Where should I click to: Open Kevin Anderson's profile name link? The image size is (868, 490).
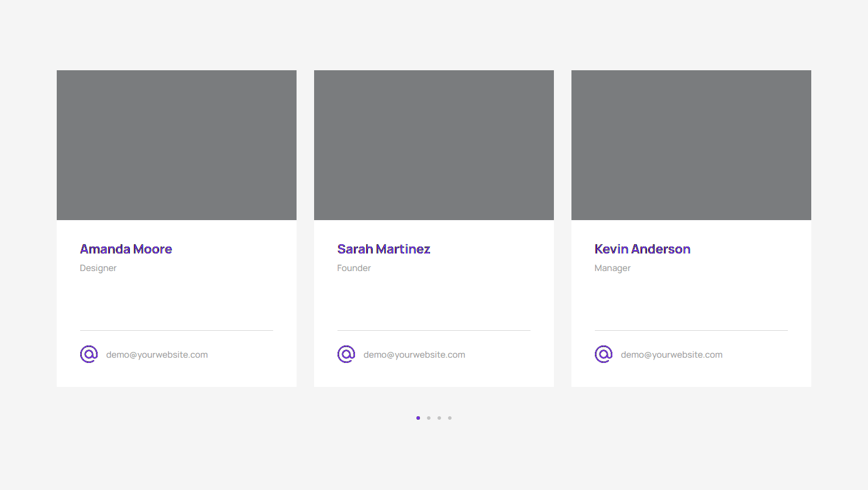click(642, 249)
